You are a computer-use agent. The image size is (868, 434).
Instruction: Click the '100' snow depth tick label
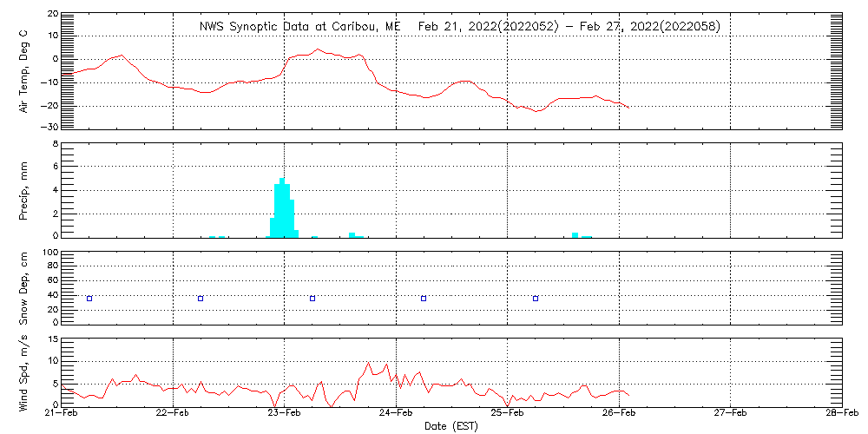pyautogui.click(x=49, y=253)
